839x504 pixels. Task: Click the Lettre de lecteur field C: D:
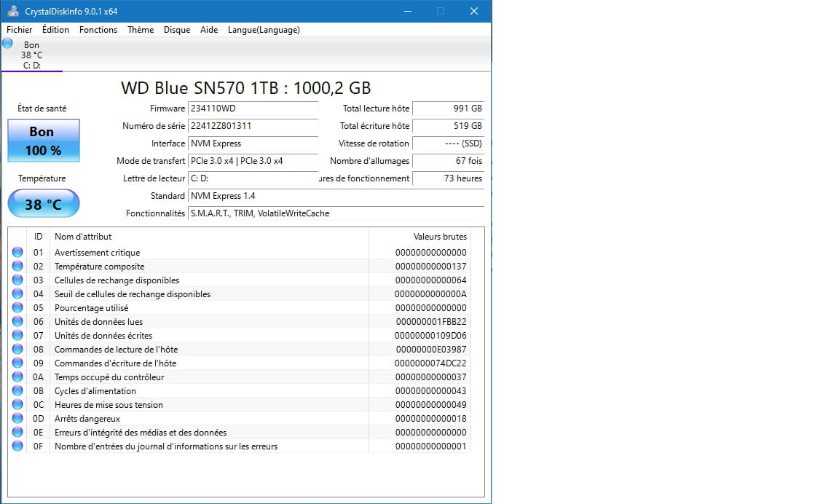253,178
